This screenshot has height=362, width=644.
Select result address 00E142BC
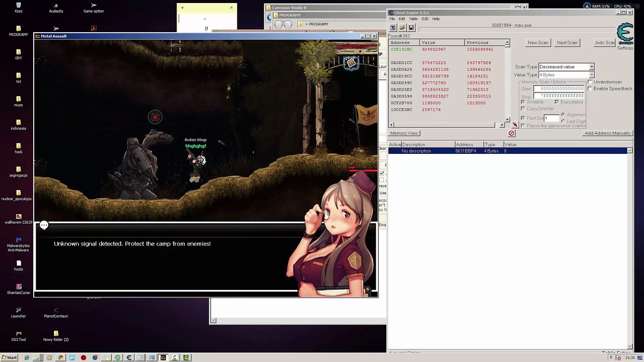pyautogui.click(x=401, y=49)
